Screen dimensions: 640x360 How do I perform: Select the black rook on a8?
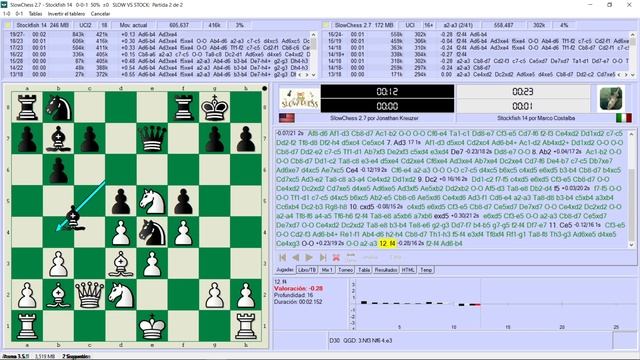click(27, 107)
